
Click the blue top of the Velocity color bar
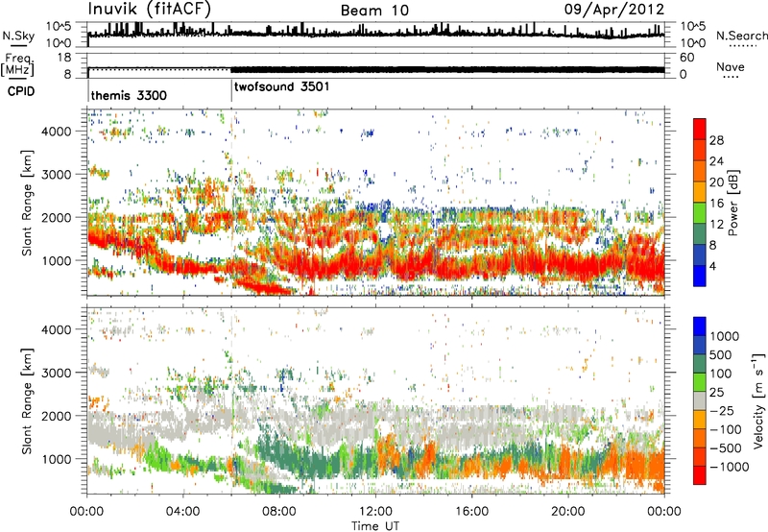(x=700, y=326)
